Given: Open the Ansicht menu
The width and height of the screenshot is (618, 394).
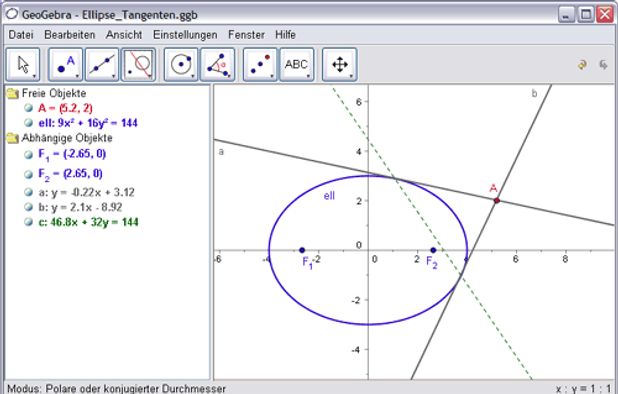Looking at the screenshot, I should (x=124, y=35).
